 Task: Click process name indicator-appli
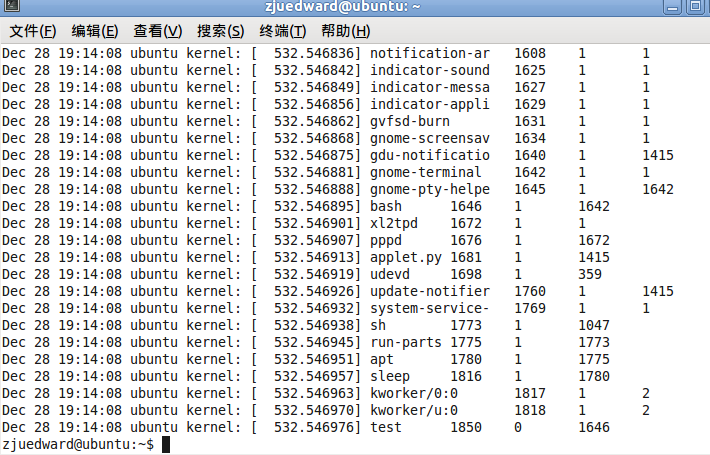430,104
